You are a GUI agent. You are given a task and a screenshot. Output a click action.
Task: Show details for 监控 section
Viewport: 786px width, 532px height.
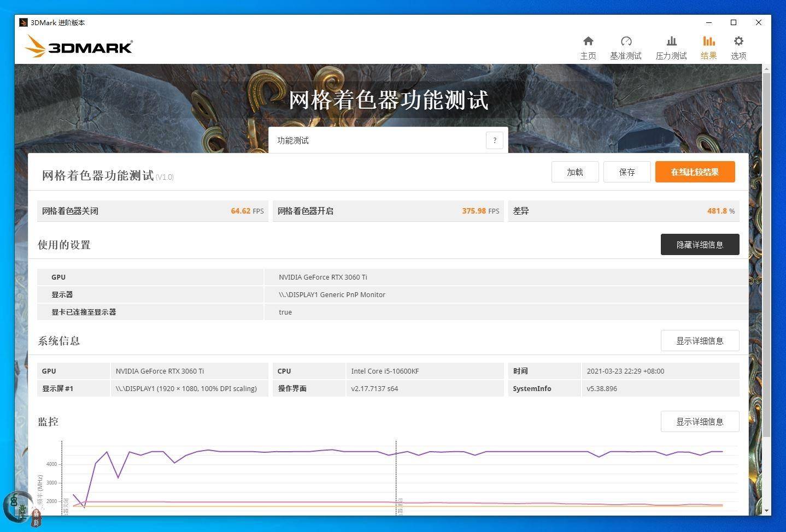click(700, 422)
